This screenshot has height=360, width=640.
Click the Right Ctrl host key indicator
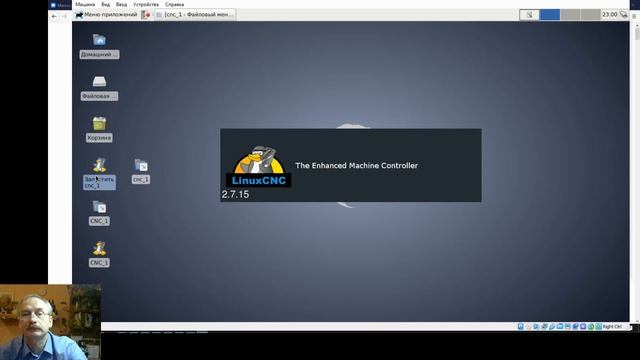(x=612, y=327)
